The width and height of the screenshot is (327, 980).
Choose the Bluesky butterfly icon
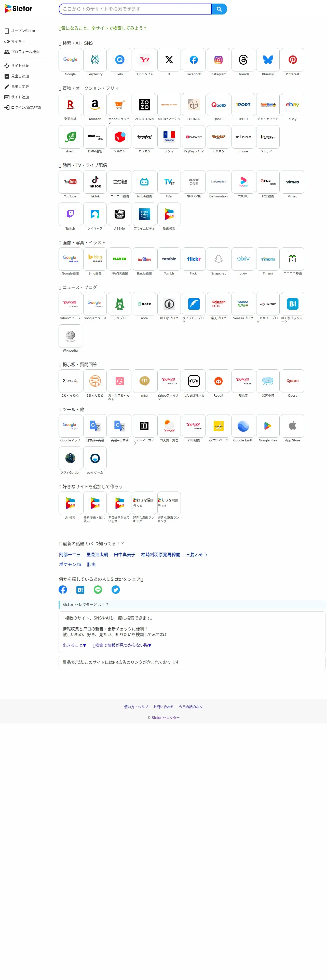coord(268,60)
